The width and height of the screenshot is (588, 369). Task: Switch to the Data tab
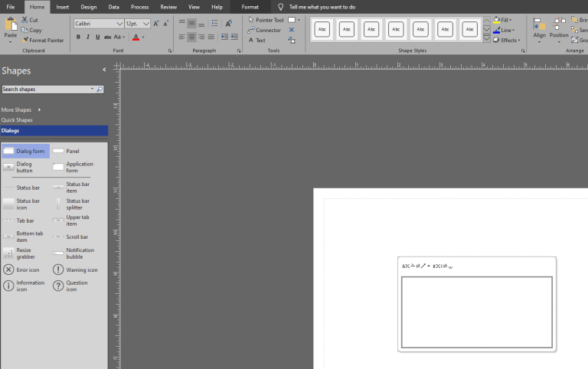click(113, 7)
